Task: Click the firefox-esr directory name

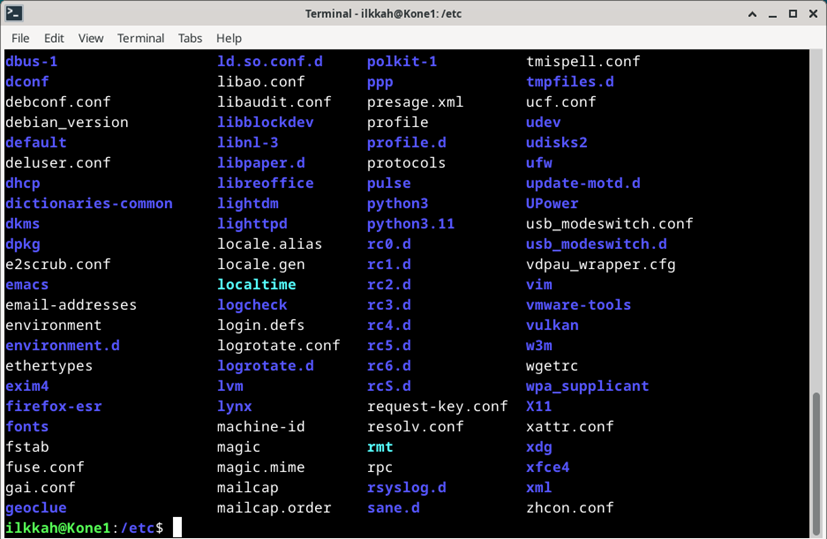Action: pos(53,406)
